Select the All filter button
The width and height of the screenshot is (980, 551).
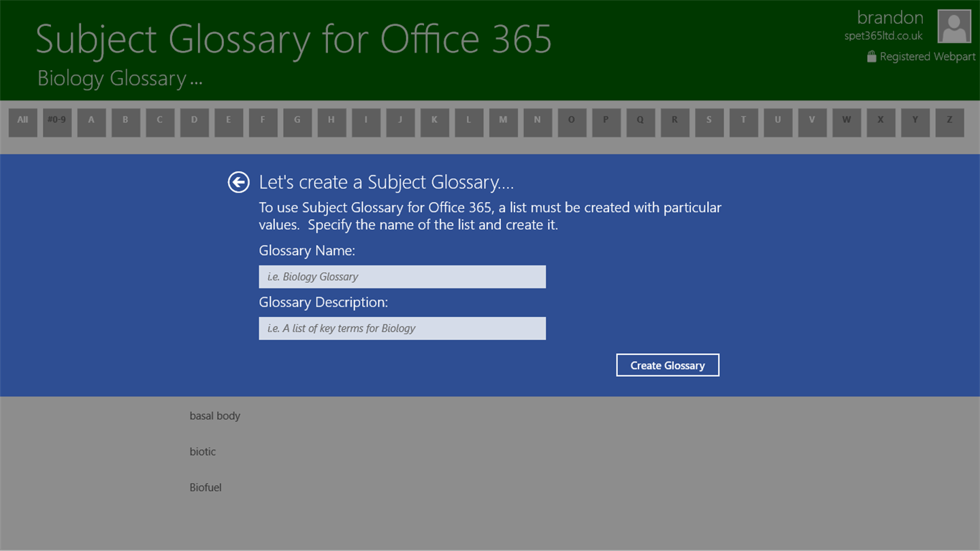22,123
